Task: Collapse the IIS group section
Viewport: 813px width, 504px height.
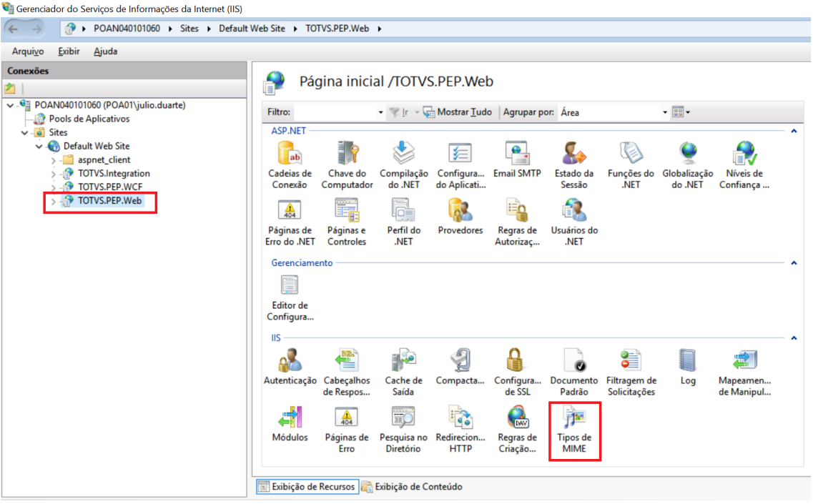Action: 794,338
